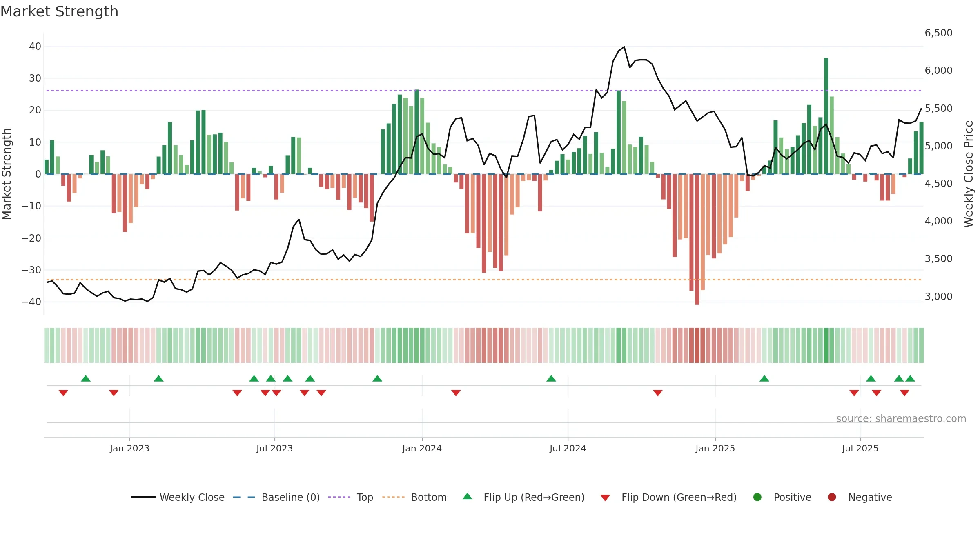Click the 20 tick on left axis
Image resolution: width=980 pixels, height=551 pixels.
pos(35,110)
